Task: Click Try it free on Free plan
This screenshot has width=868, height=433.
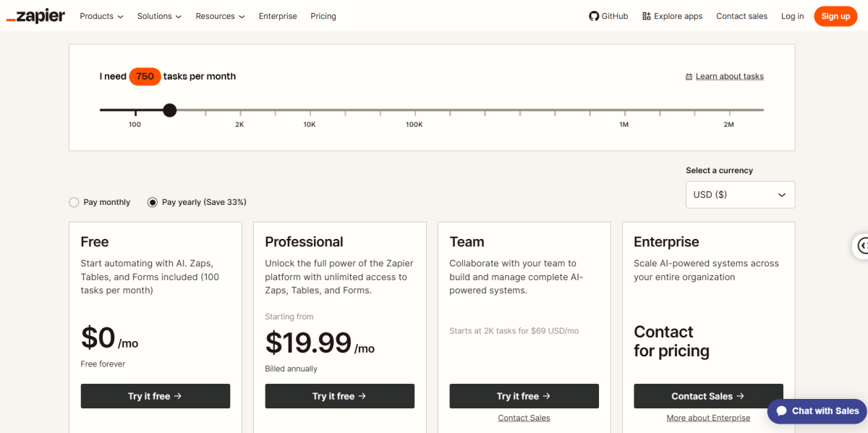Action: tap(156, 396)
